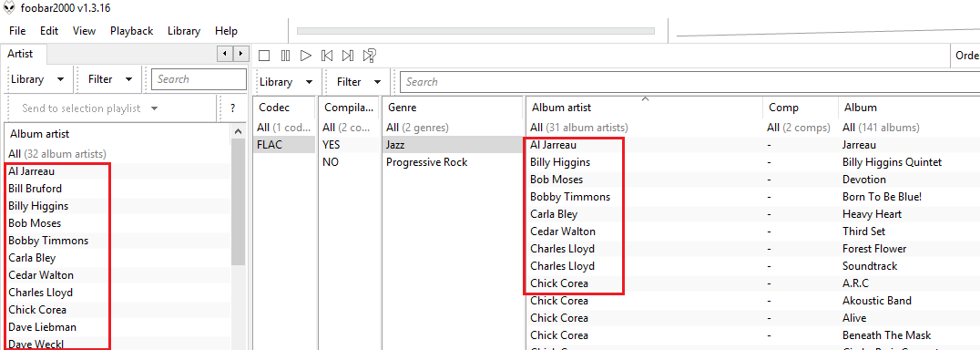This screenshot has width=980, height=350.
Task: Start playback with the play button
Action: pos(306,56)
